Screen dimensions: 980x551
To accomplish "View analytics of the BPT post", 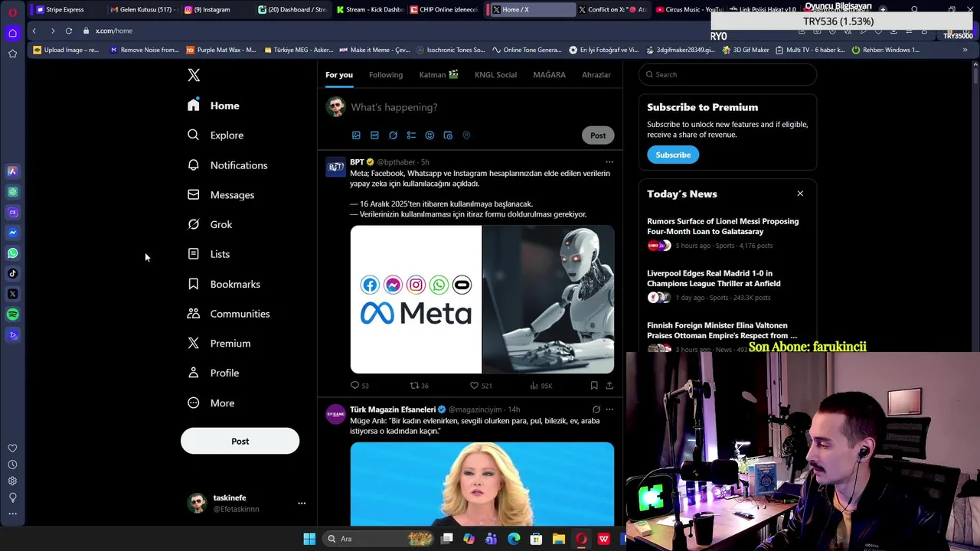I will click(x=541, y=386).
